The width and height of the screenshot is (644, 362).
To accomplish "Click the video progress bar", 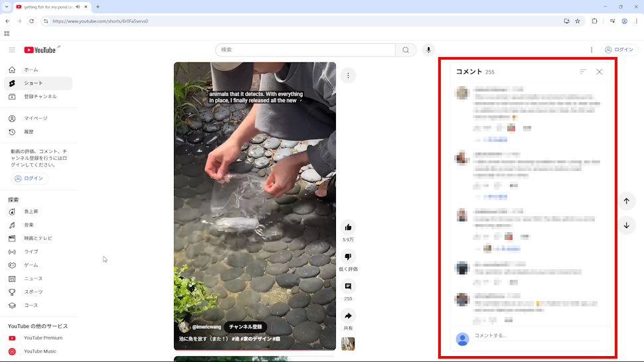I will tap(255, 349).
